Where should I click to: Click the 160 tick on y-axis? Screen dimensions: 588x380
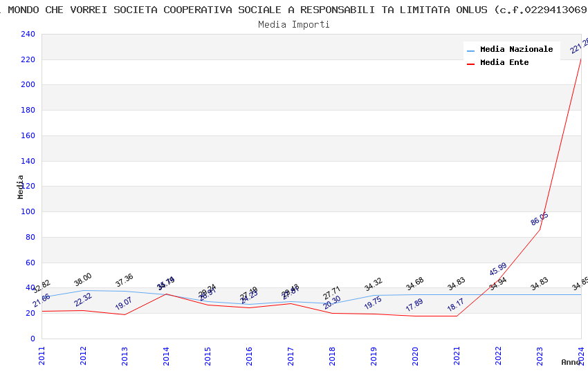[x=28, y=135]
